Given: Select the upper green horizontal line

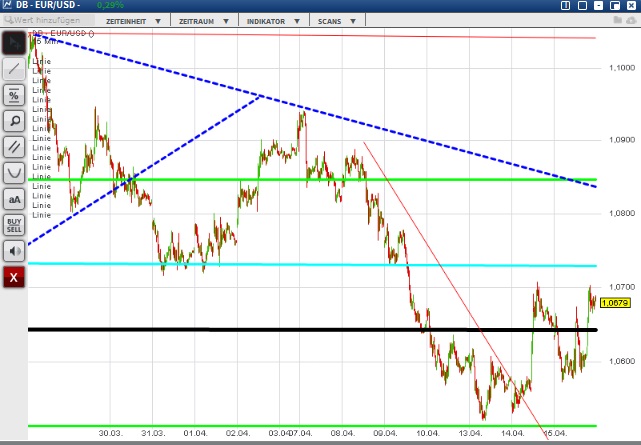Looking at the screenshot, I should click(313, 179).
